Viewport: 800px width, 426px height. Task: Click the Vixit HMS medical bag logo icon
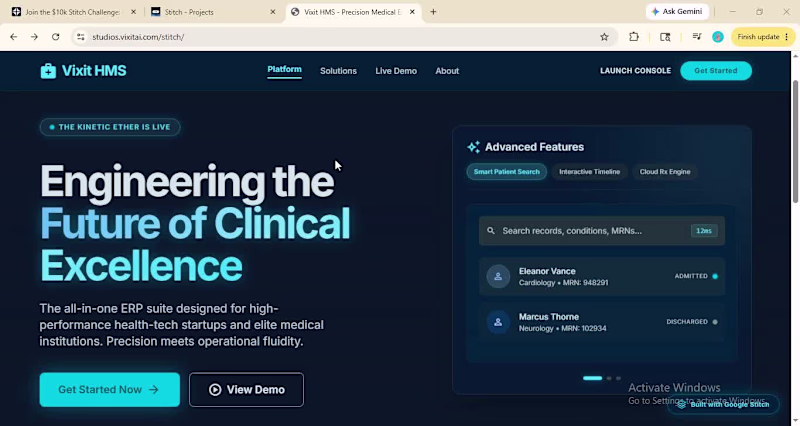[48, 71]
